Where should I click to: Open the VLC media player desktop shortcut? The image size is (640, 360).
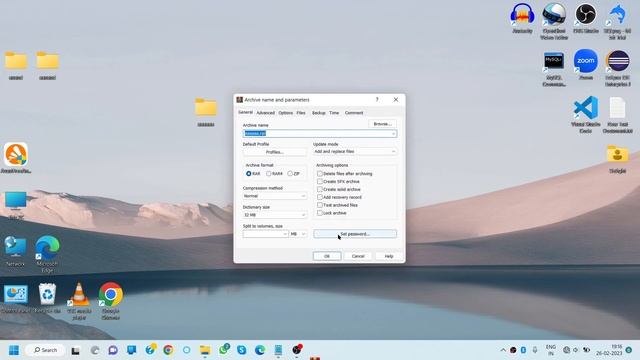coord(79,301)
